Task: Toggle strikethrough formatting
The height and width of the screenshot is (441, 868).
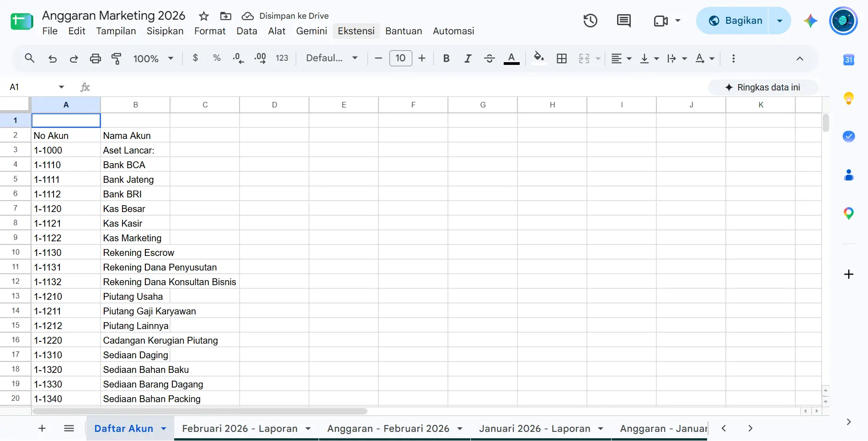Action: click(x=489, y=58)
